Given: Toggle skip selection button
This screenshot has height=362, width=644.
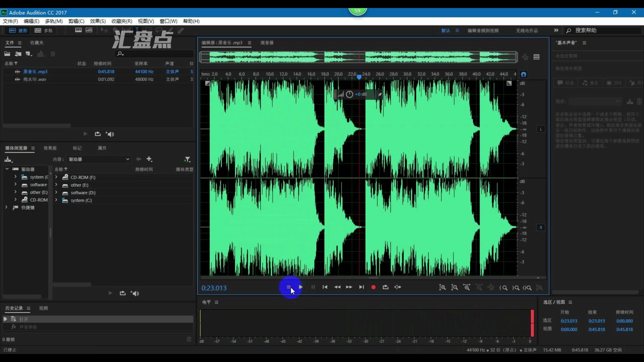Looking at the screenshot, I should (x=398, y=287).
